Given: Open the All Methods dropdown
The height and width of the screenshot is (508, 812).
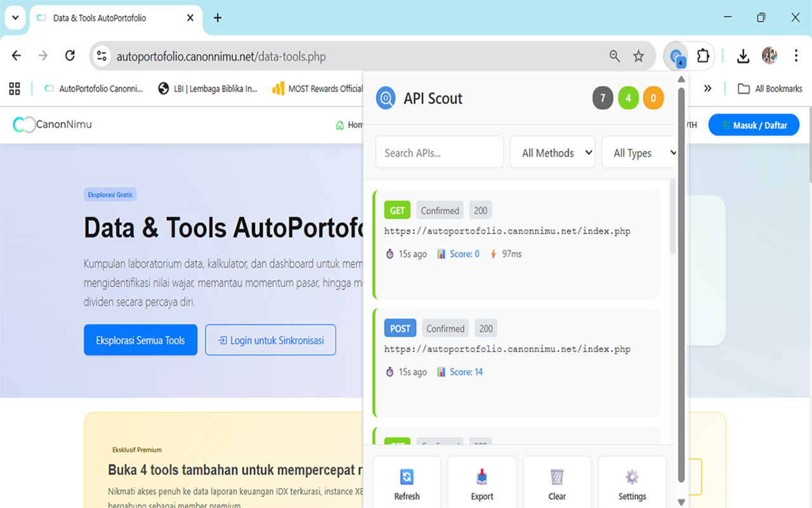Looking at the screenshot, I should [x=553, y=152].
